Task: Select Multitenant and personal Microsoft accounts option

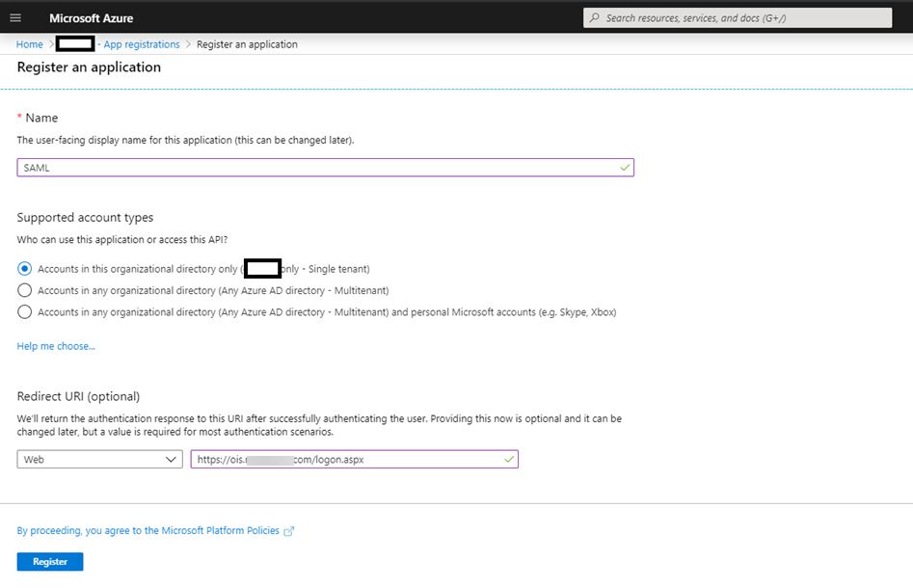Action: click(x=24, y=312)
